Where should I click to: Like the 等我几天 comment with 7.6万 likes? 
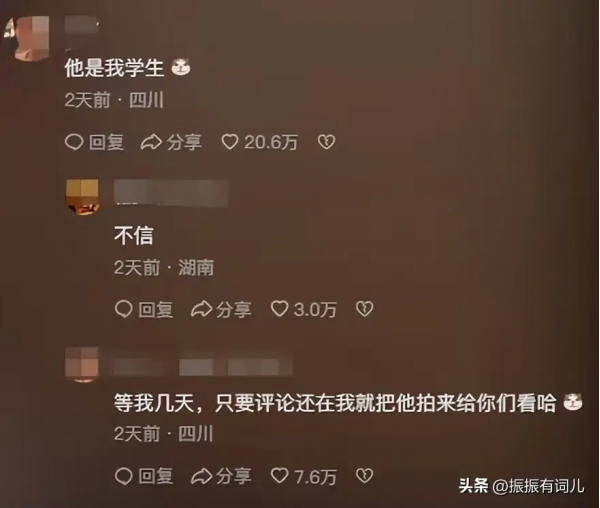coord(279,475)
